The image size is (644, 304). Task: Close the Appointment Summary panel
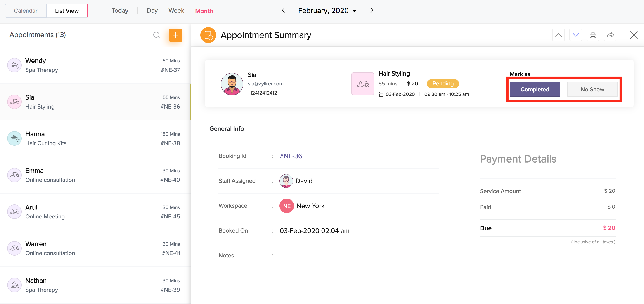pyautogui.click(x=634, y=35)
